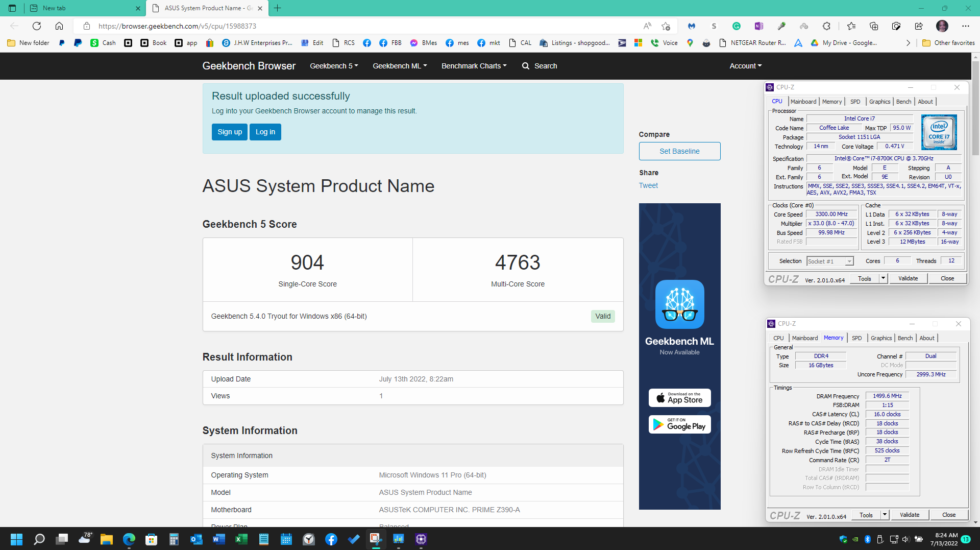Reload the Geekbench page with refresh icon

[x=37, y=26]
